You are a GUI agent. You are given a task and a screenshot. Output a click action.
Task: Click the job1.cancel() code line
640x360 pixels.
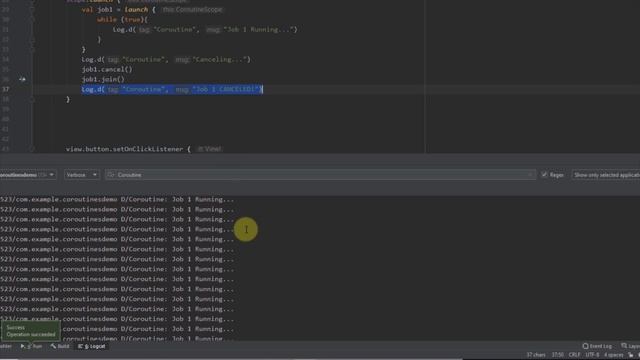pyautogui.click(x=107, y=69)
